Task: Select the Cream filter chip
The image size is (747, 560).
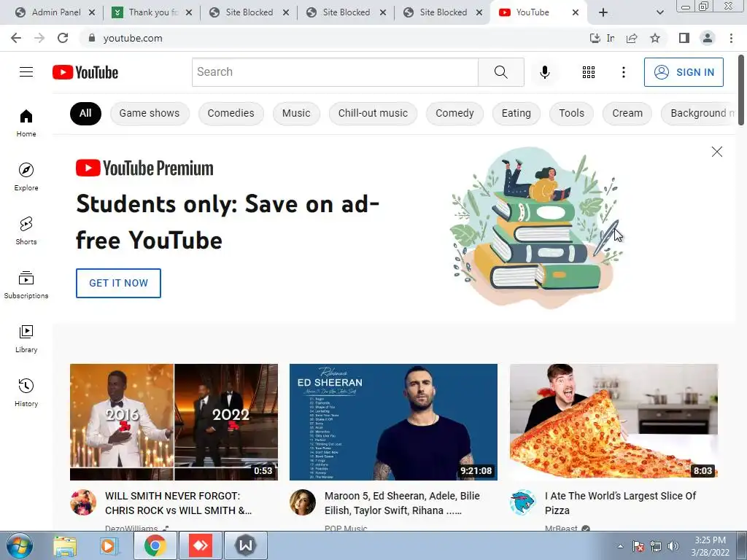Action: (627, 113)
